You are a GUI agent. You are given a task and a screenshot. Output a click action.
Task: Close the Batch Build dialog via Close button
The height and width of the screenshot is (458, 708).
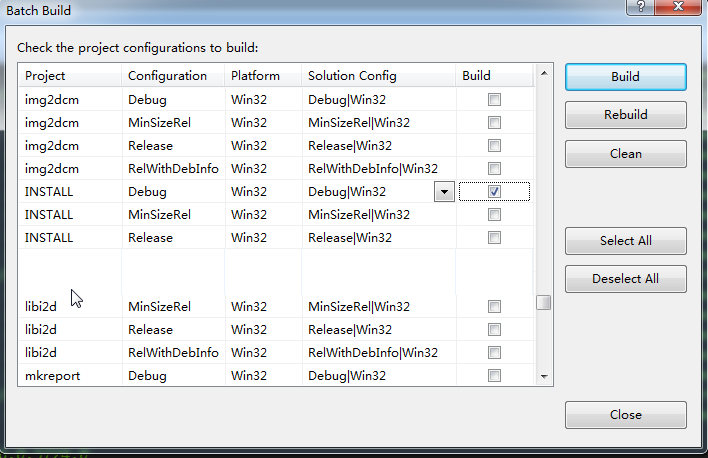click(625, 415)
